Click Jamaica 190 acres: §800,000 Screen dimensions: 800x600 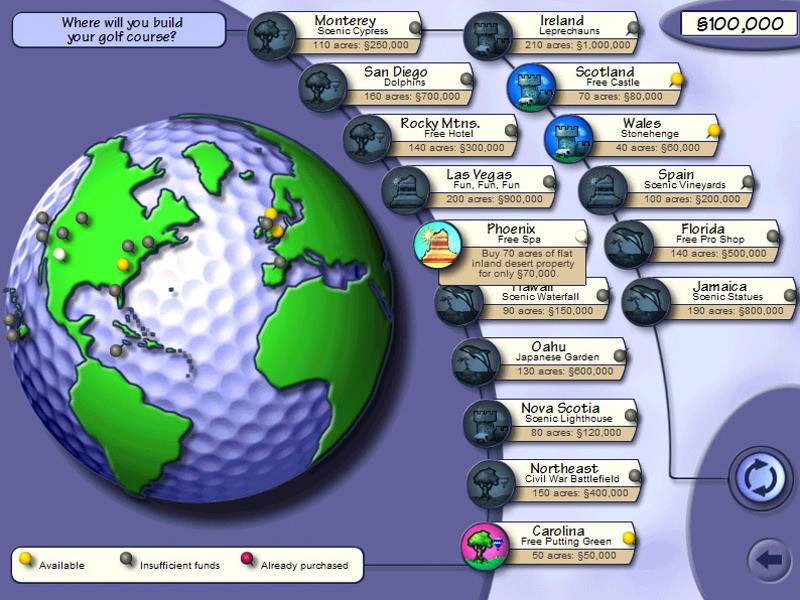pos(735,311)
